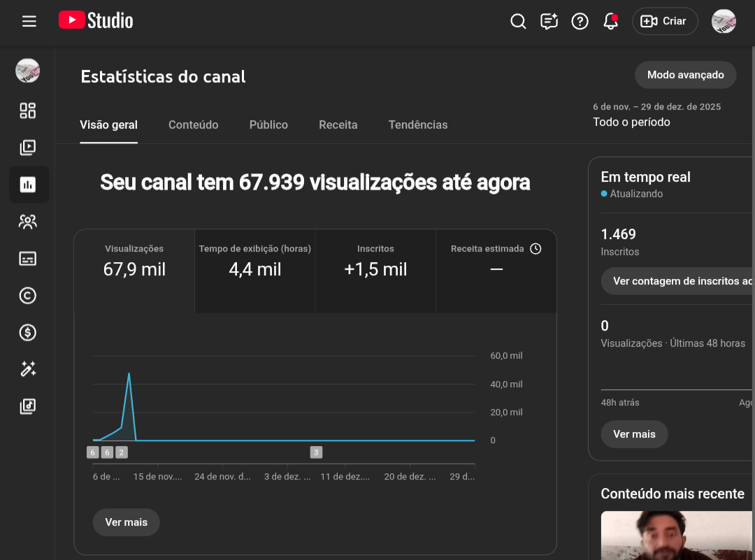Click the Criar button
The width and height of the screenshot is (755, 560).
664,21
